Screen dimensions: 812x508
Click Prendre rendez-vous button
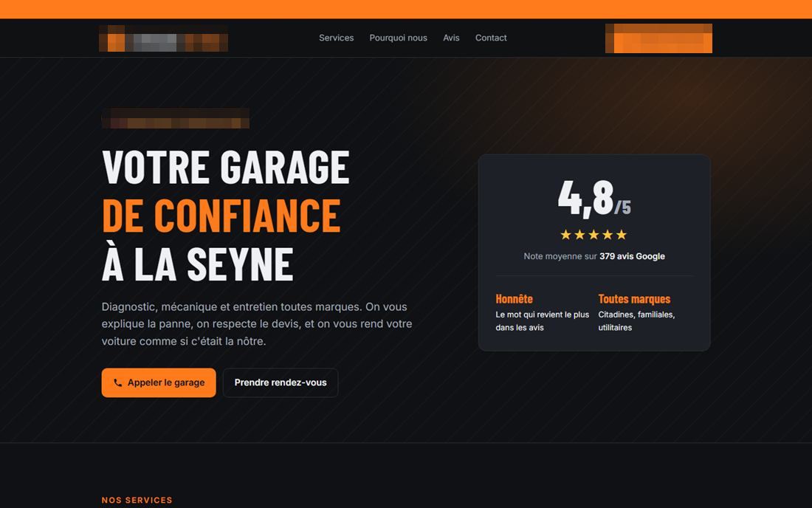coord(281,382)
